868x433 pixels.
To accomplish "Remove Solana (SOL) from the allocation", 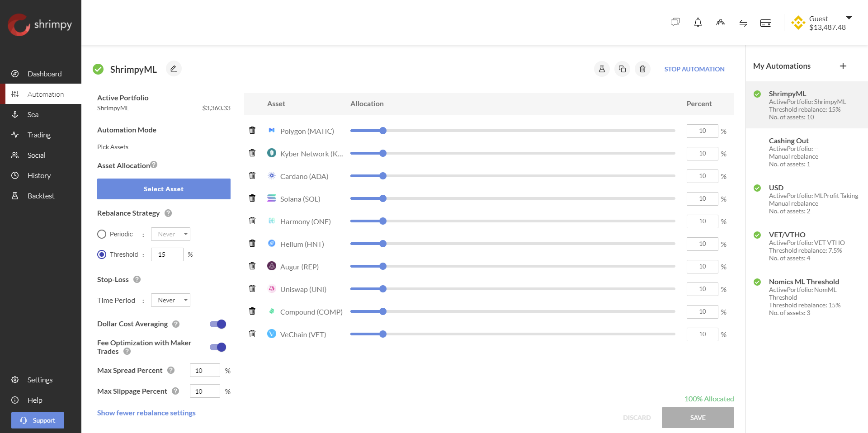I will click(252, 198).
